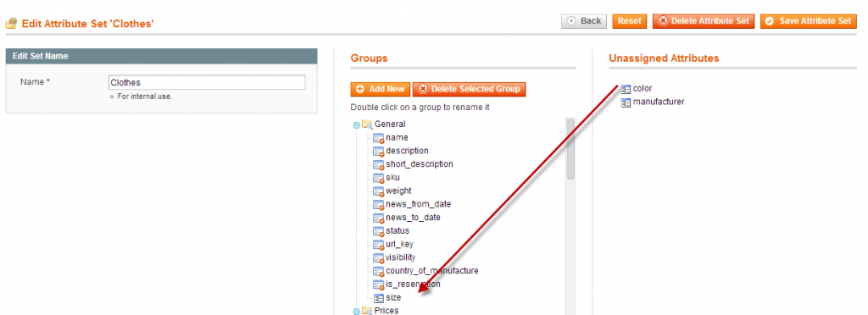
Task: Select the short_description attribute label
Action: click(420, 164)
